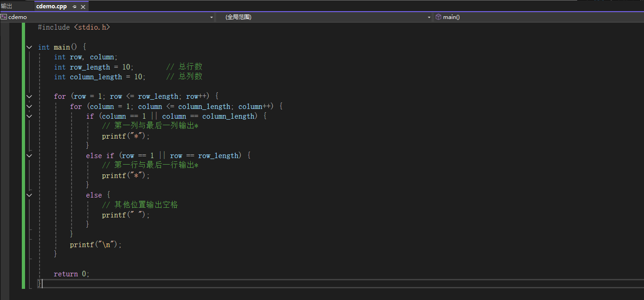Screen dimensions: 644x300
Task: Collapse the inner for column loop
Action: (29, 106)
